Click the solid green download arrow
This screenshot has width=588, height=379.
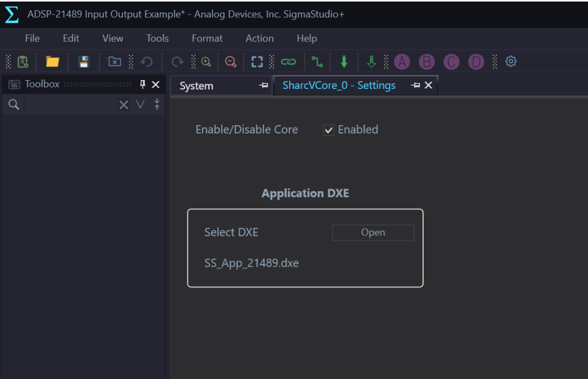(x=344, y=62)
